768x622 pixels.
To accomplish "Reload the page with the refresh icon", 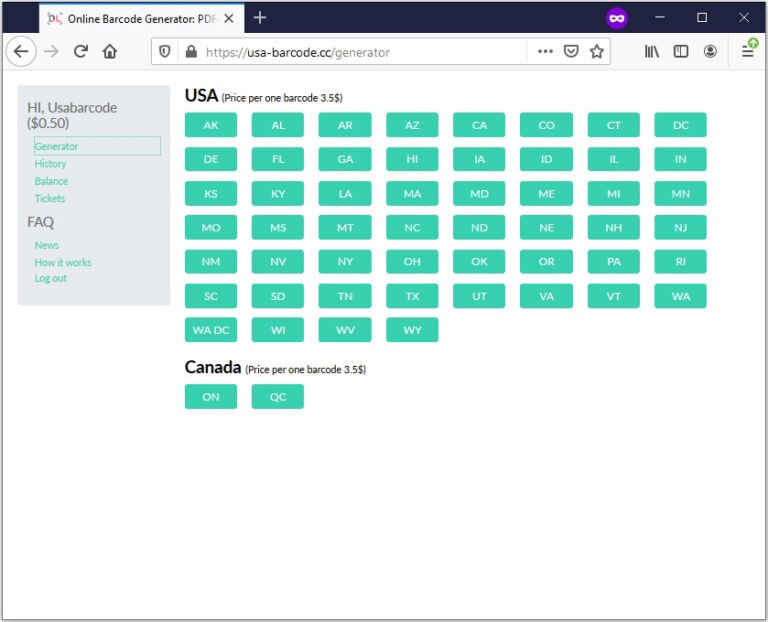I will [x=81, y=52].
